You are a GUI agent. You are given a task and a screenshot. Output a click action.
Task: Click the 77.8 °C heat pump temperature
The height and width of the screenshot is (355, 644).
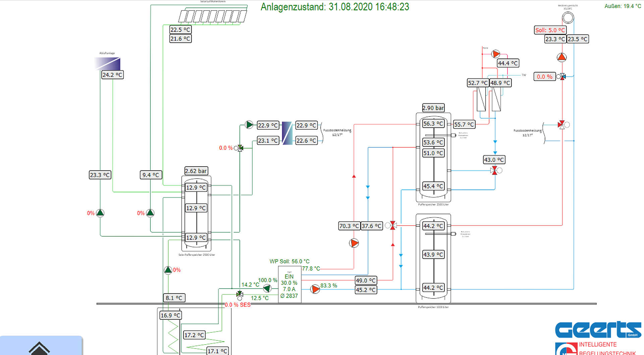point(311,268)
